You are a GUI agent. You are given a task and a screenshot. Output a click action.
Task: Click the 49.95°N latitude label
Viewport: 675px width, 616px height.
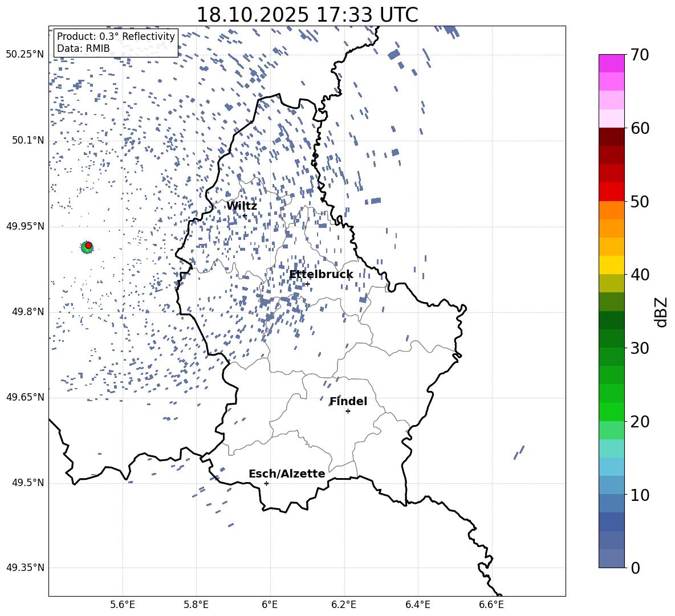(x=25, y=226)
